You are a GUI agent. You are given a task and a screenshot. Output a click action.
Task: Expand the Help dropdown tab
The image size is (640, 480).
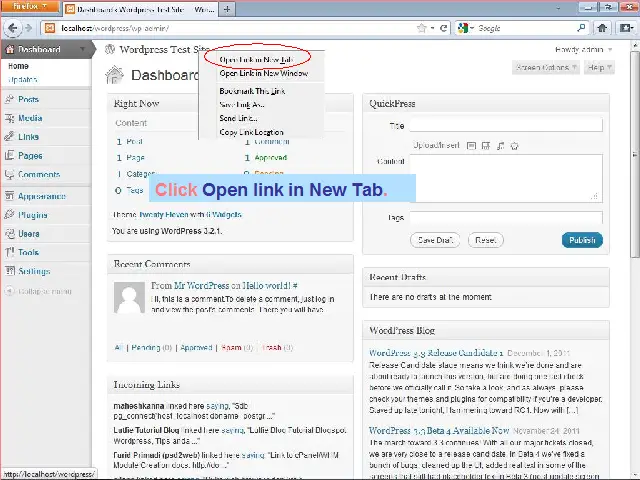(599, 68)
